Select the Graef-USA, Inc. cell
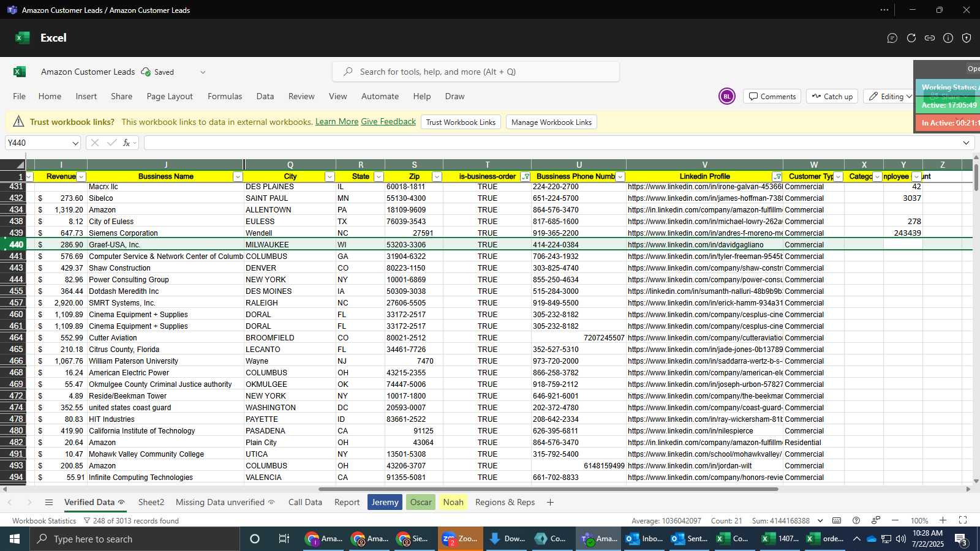This screenshot has height=551, width=980. [165, 245]
